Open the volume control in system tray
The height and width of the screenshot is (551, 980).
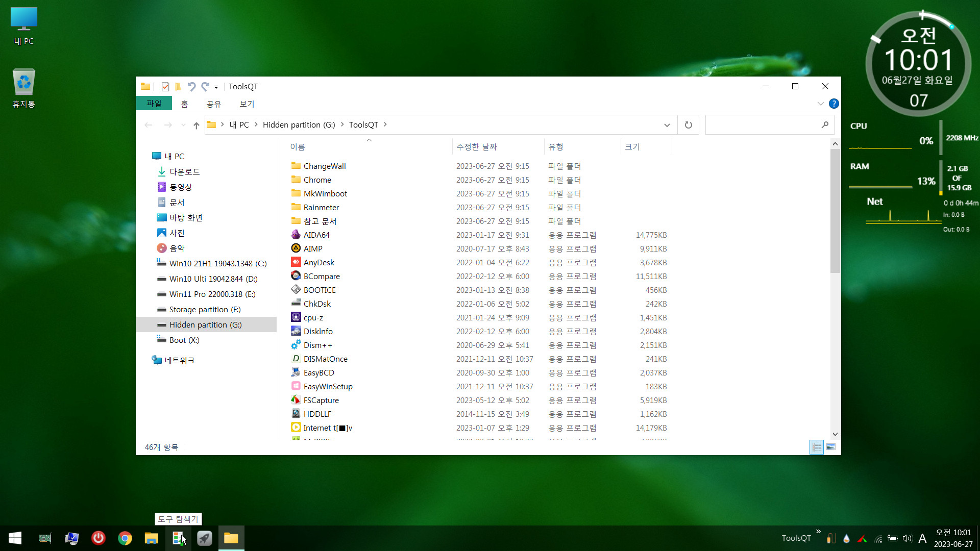tap(907, 538)
